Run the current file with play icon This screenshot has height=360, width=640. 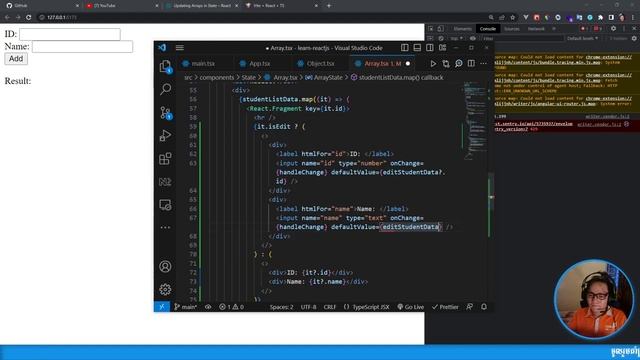coord(433,64)
